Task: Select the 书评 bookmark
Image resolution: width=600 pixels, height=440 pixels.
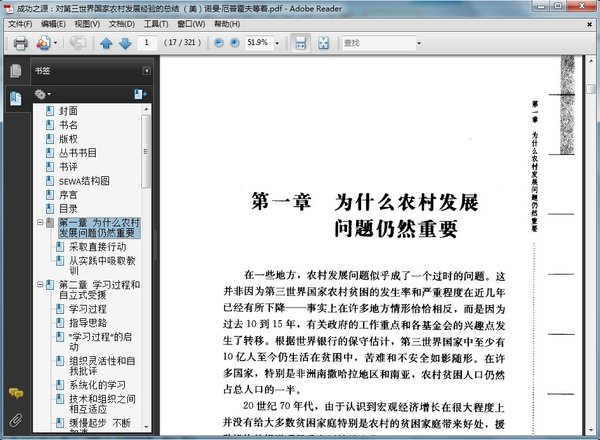Action: coord(68,167)
